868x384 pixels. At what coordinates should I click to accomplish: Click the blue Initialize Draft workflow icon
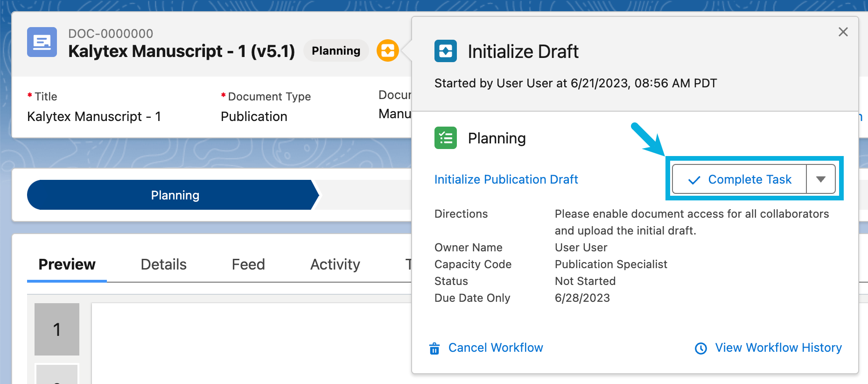(445, 51)
